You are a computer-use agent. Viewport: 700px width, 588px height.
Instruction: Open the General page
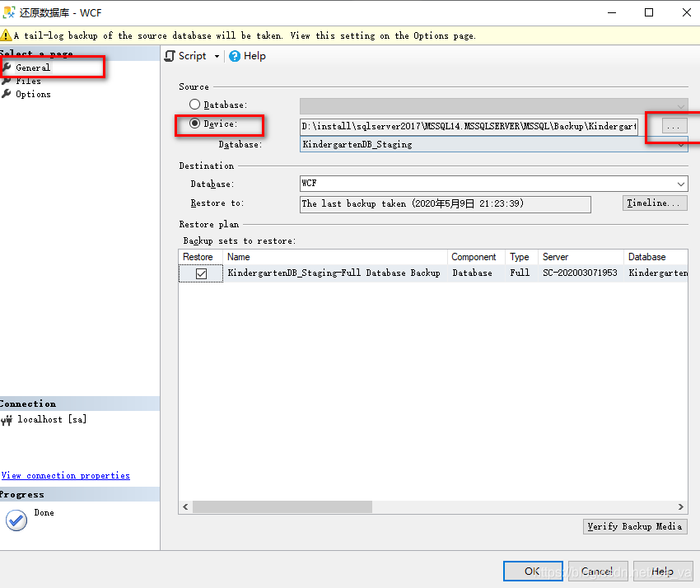tap(33, 68)
